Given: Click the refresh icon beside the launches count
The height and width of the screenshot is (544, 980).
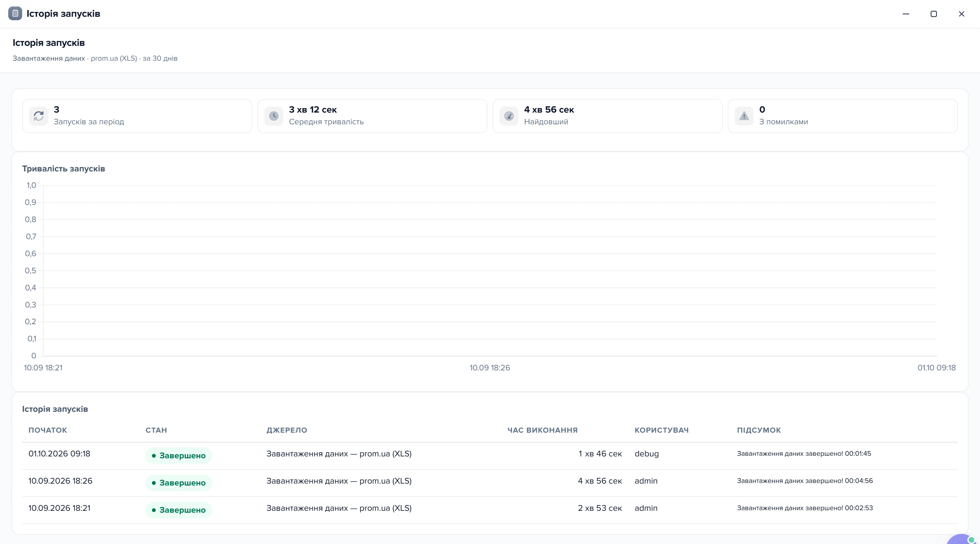Looking at the screenshot, I should click(38, 116).
